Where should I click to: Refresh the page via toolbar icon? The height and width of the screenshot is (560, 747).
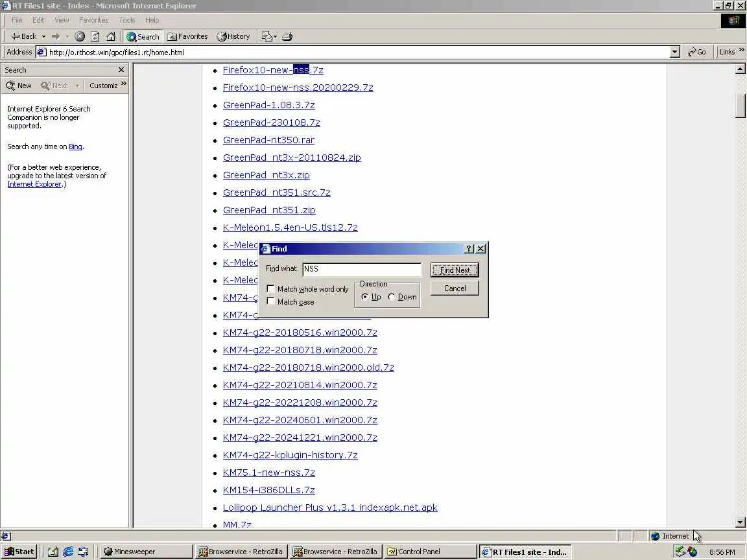pos(95,36)
